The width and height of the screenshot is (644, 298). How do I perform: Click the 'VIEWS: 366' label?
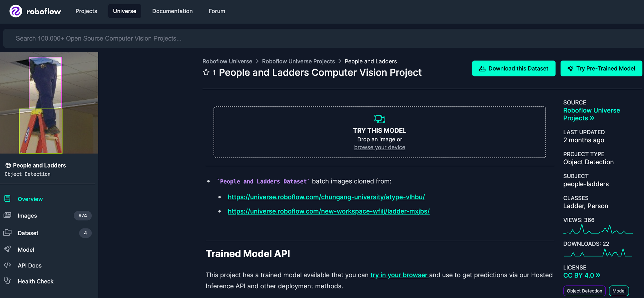[x=579, y=220]
